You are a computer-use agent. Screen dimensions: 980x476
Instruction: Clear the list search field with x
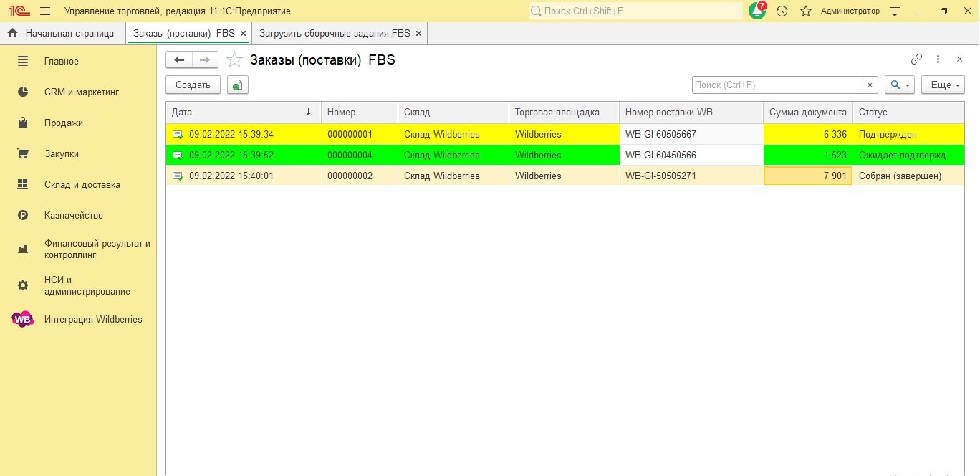tap(870, 85)
